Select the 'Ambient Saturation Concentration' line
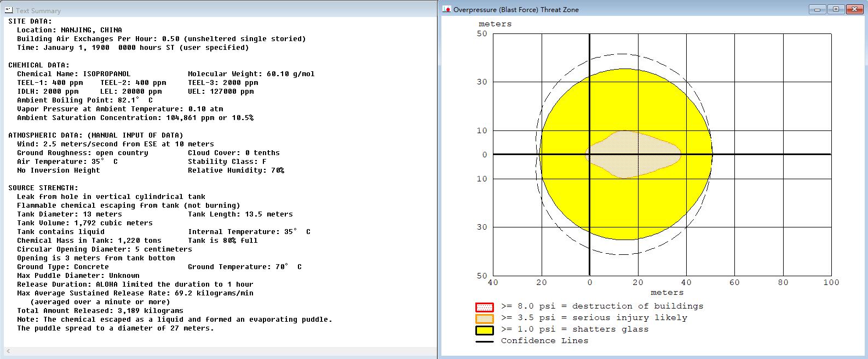This screenshot has width=868, height=359. pyautogui.click(x=135, y=118)
